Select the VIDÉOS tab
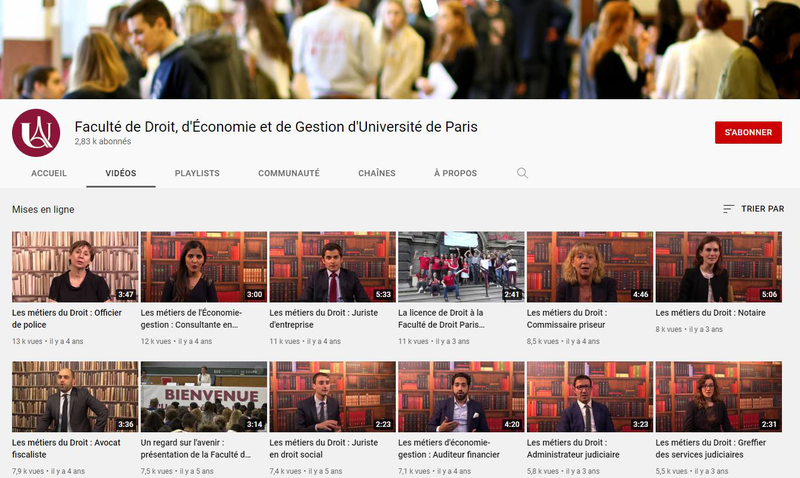This screenshot has height=478, width=800. 121,173
